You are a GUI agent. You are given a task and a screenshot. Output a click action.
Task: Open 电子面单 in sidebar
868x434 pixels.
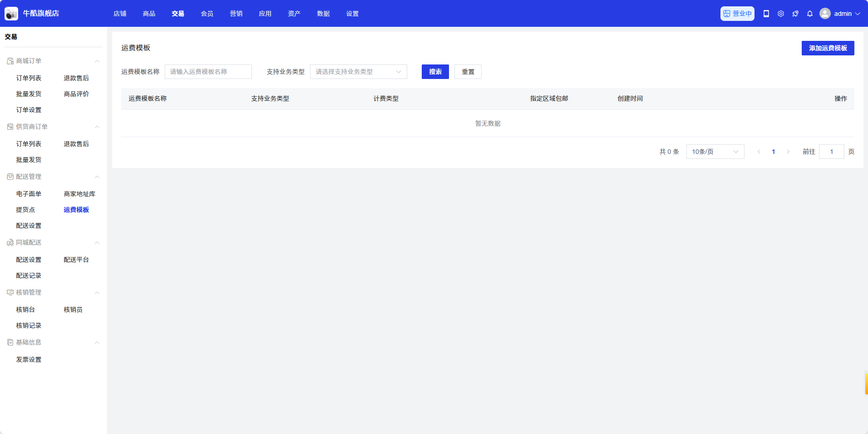click(x=29, y=194)
